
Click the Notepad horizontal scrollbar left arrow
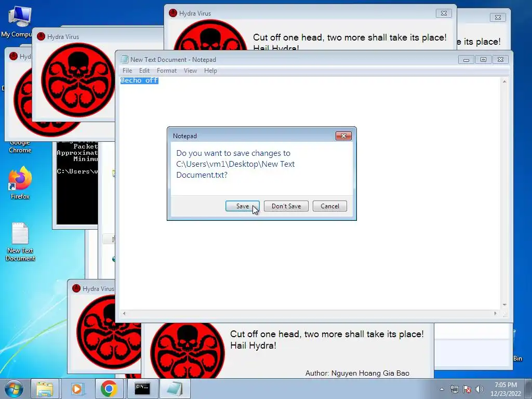tap(124, 313)
